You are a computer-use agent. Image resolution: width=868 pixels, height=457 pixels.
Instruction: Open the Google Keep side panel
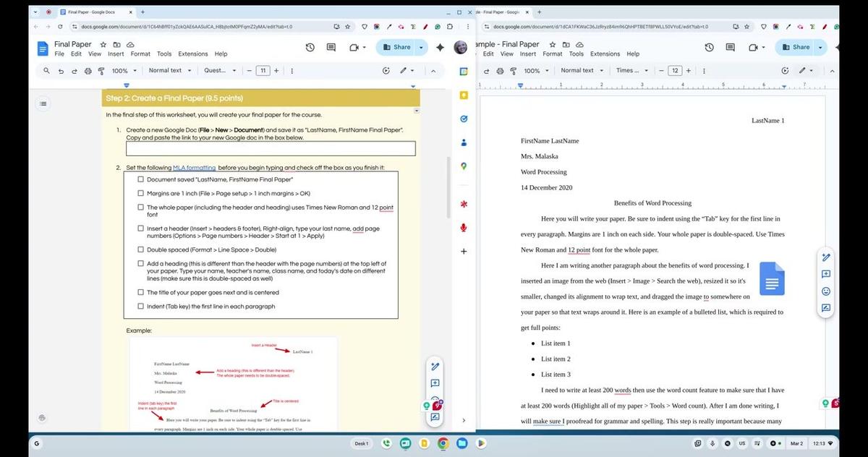pyautogui.click(x=464, y=95)
